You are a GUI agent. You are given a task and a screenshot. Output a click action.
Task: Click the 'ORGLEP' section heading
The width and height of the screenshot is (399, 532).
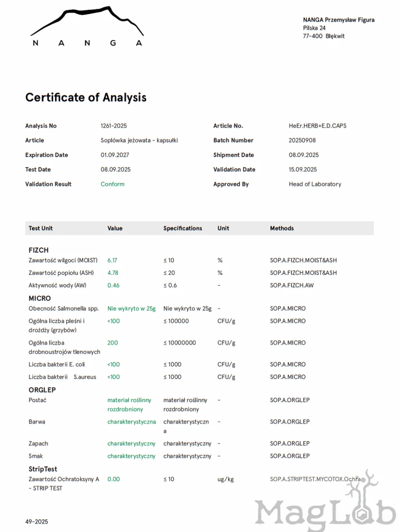pos(42,390)
